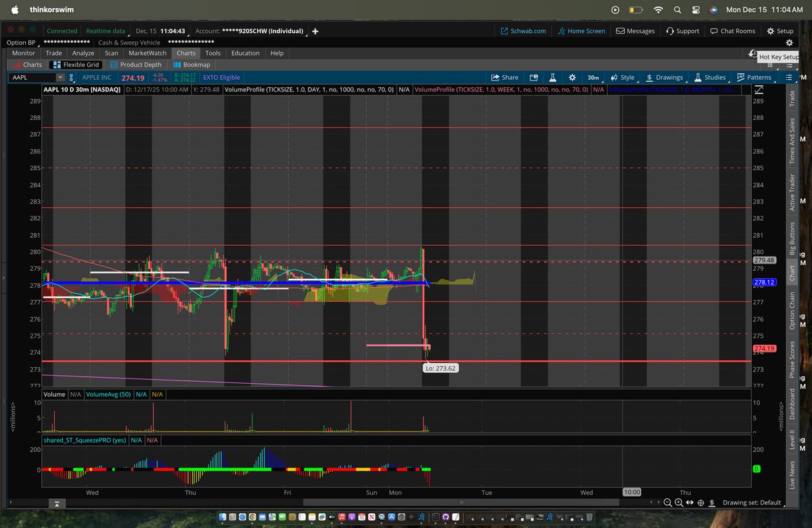812x528 pixels.
Task: Switch to the MarketWatch tab
Action: 147,53
